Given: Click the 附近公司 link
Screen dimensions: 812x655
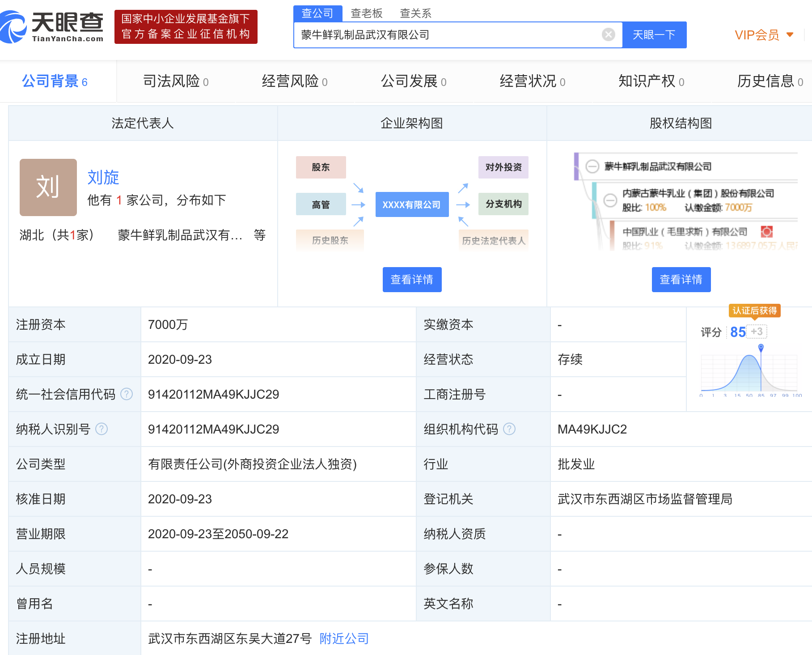Looking at the screenshot, I should [344, 638].
